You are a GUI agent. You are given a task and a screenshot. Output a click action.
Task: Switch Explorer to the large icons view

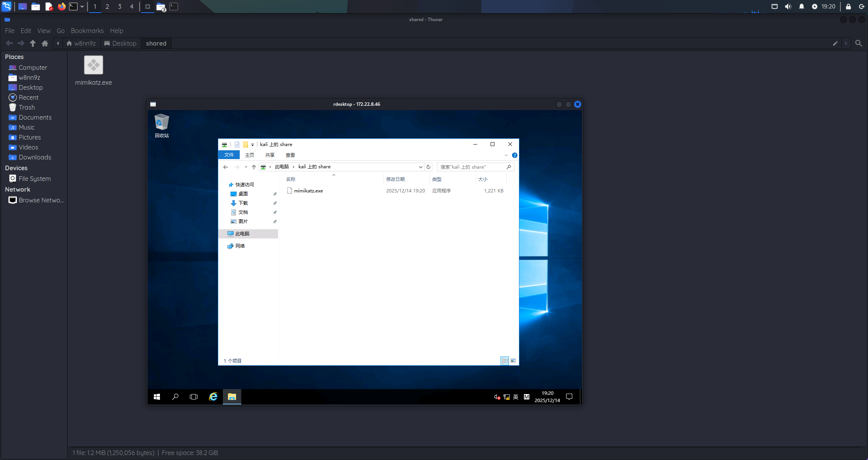[x=513, y=361]
